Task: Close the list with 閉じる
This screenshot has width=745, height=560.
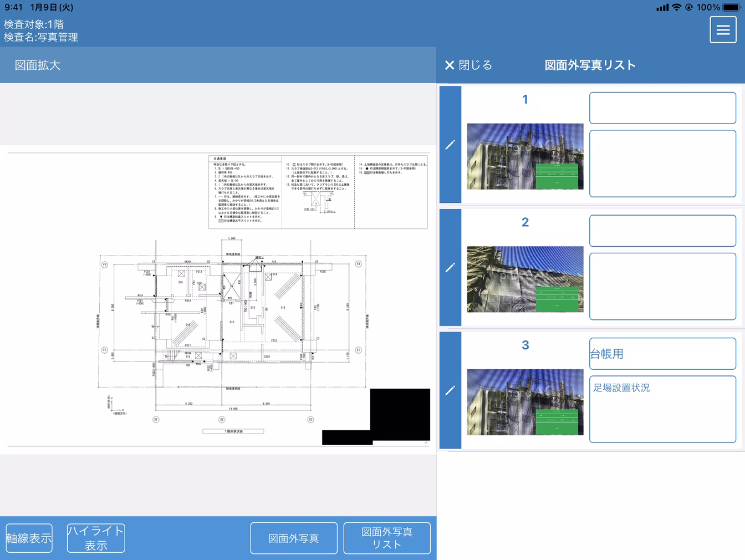Action: [477, 65]
